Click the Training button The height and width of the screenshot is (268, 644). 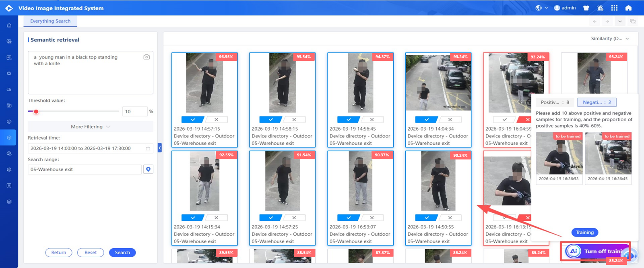pos(585,233)
